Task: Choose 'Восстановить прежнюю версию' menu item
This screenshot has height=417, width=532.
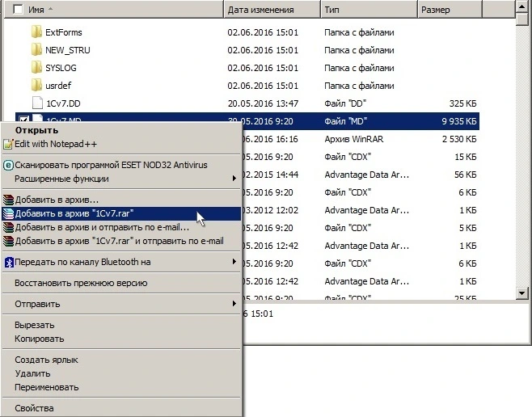Action: coord(81,283)
